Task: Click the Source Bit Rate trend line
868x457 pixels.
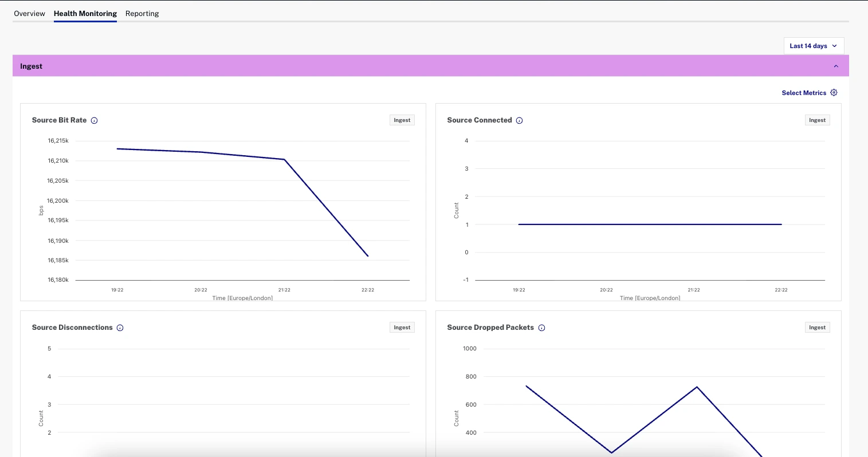Action: coord(201,152)
